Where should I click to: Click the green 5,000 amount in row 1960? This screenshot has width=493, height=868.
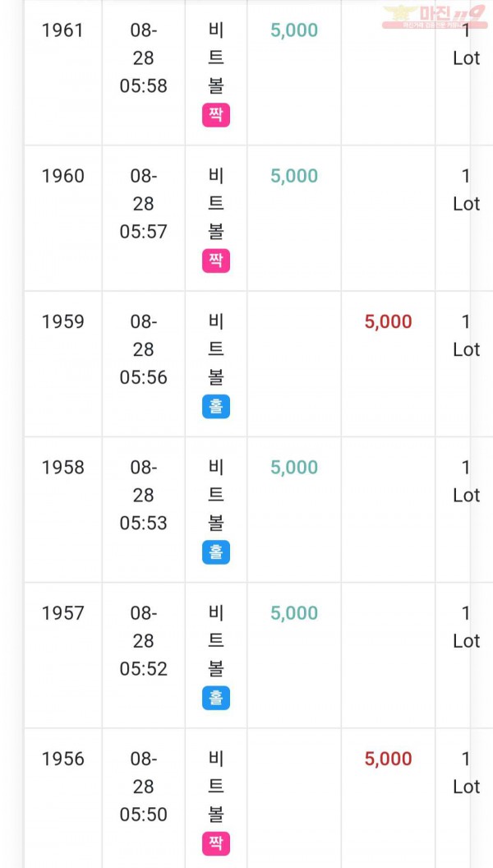[x=294, y=177]
